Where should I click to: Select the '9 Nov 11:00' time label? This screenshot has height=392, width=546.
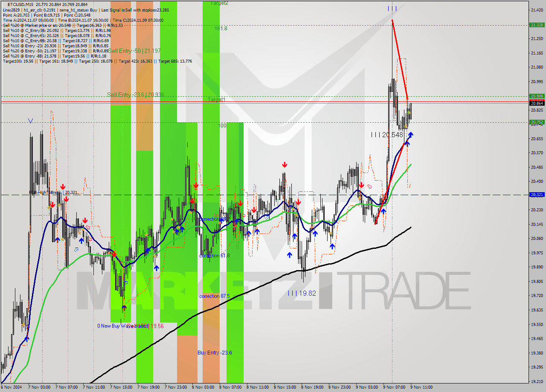pos(421,387)
